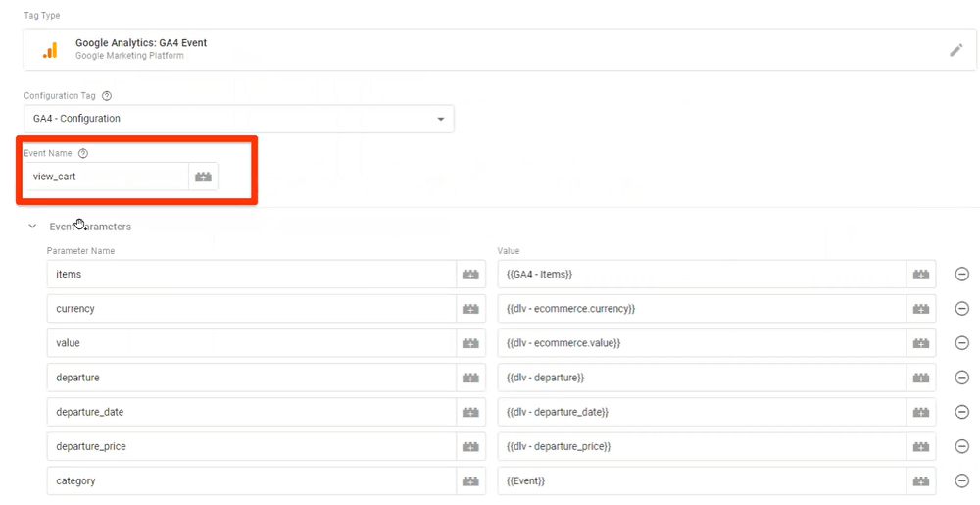
Task: Click variable picker next to category parameter name
Action: coord(470,480)
